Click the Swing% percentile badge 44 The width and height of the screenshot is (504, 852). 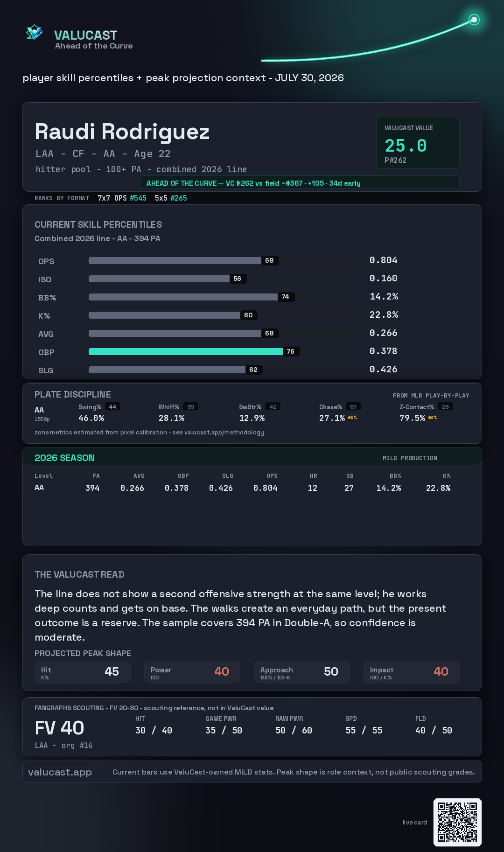(112, 407)
